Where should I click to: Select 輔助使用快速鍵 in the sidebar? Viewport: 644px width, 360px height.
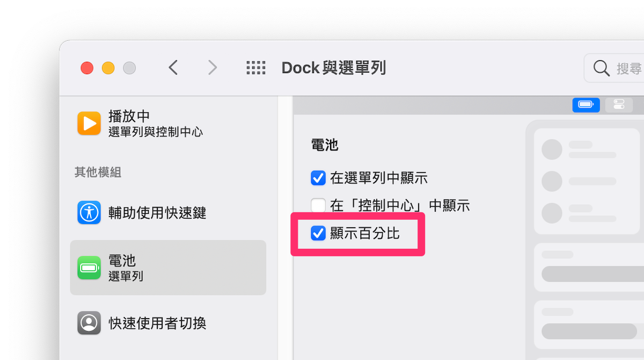(x=168, y=213)
